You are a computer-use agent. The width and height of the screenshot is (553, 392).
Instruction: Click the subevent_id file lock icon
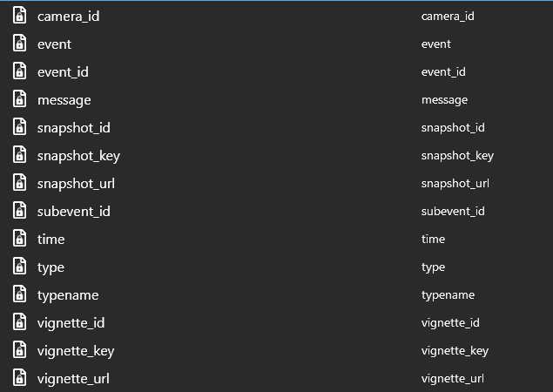(19, 212)
